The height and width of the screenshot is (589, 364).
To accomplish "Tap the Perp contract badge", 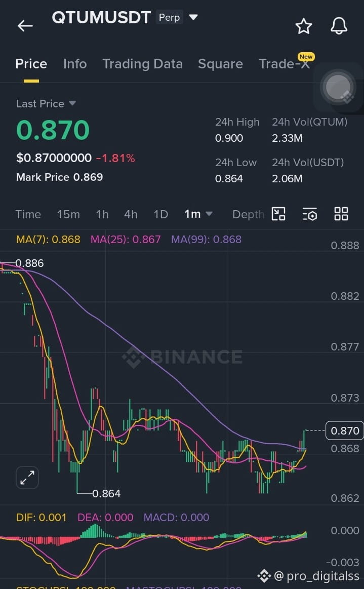I will (x=170, y=17).
